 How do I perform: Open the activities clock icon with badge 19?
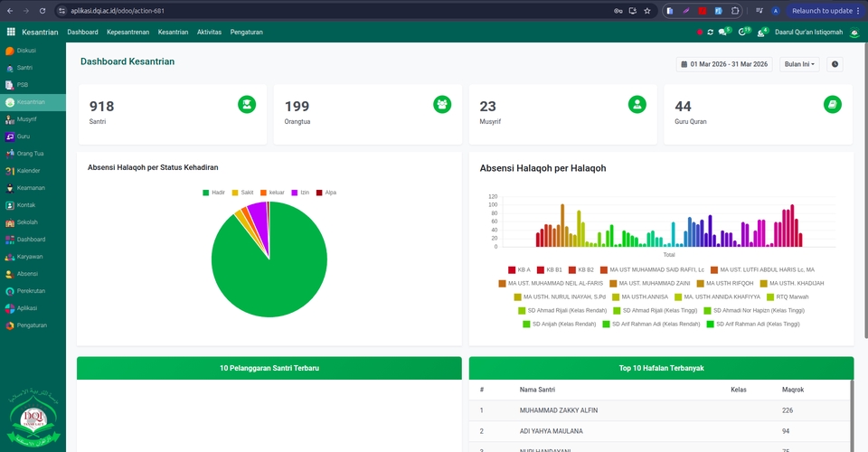[x=743, y=32]
